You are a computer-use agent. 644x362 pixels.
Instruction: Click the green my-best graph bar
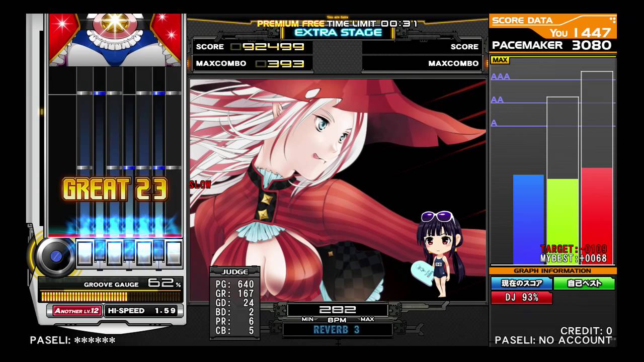(x=562, y=221)
